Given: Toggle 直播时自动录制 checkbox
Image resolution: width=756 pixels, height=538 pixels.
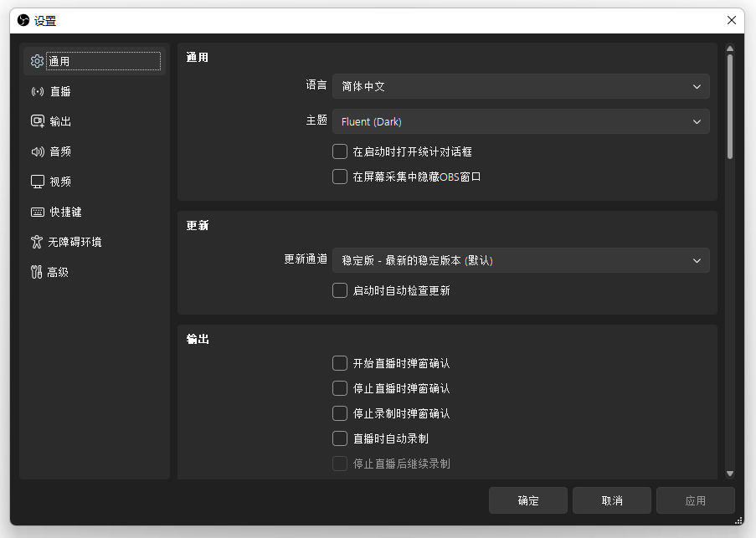Looking at the screenshot, I should [x=340, y=438].
